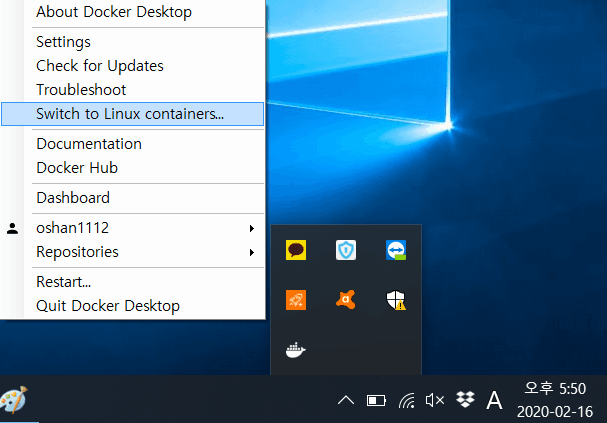Click the user account person icon
Screen dimensions: 607x423
[12, 228]
